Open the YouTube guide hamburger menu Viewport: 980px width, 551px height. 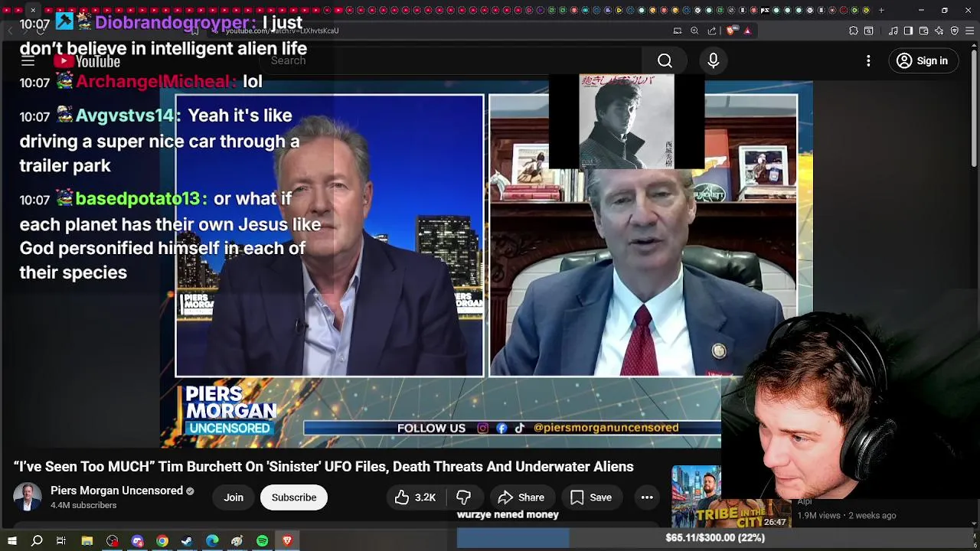pyautogui.click(x=28, y=61)
